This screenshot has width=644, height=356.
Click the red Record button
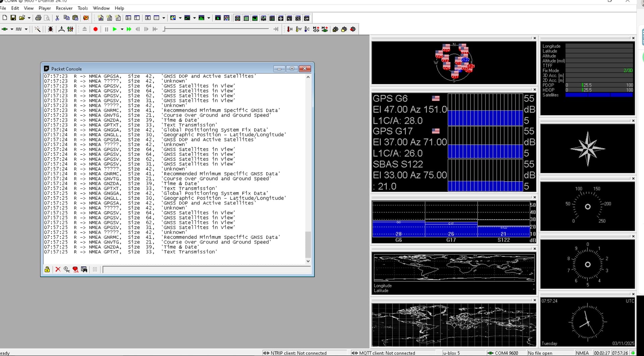pos(96,29)
